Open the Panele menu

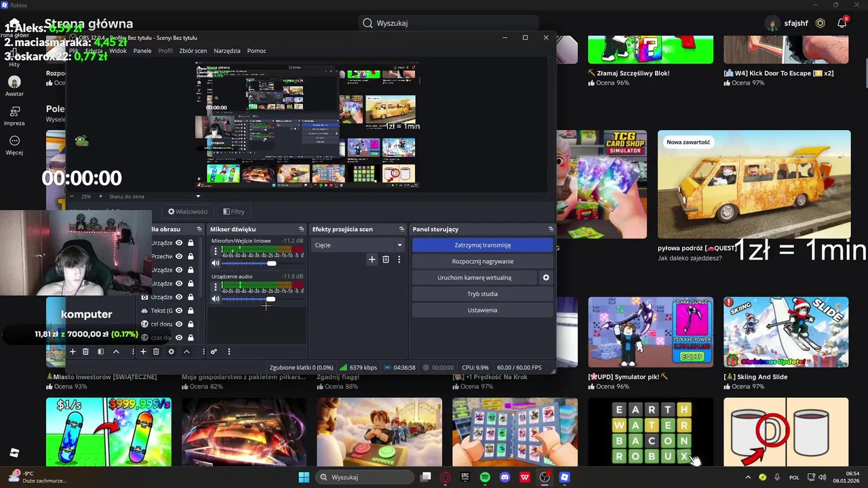(x=142, y=51)
